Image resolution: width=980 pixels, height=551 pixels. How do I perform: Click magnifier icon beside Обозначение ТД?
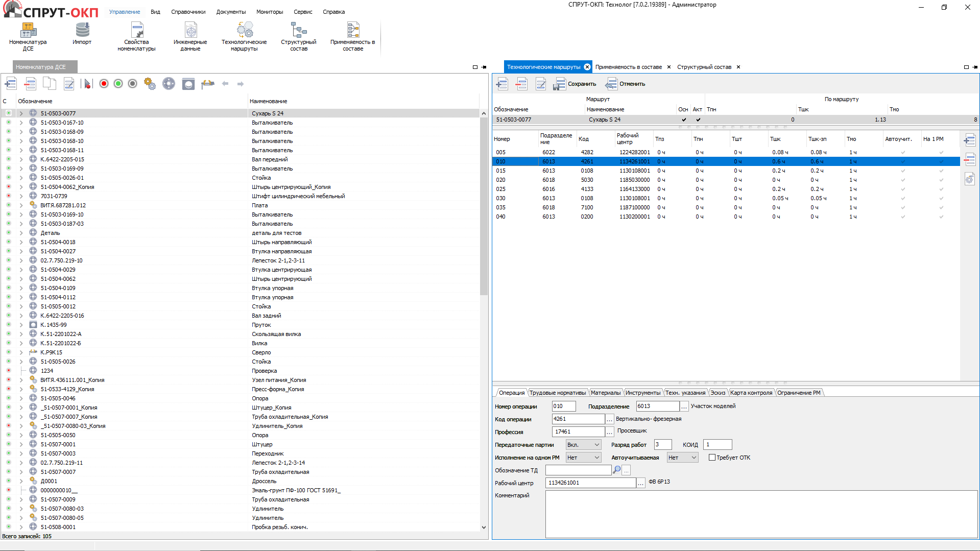(617, 470)
